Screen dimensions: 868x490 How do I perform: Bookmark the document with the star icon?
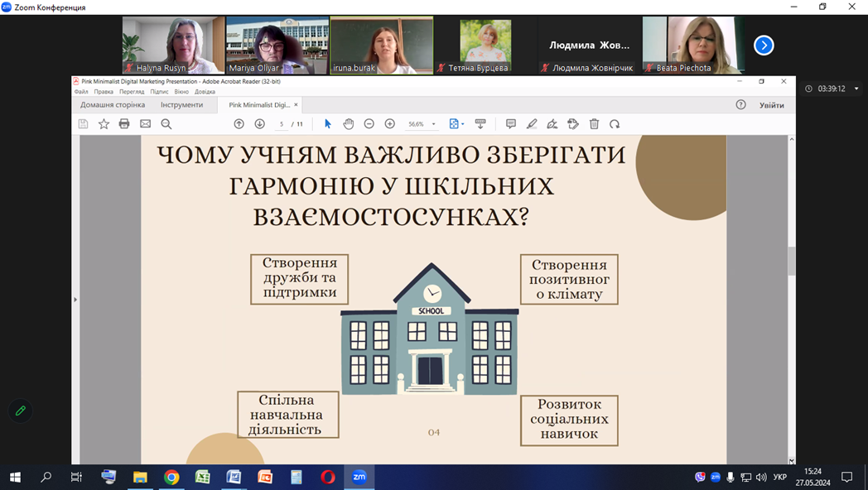pos(104,124)
